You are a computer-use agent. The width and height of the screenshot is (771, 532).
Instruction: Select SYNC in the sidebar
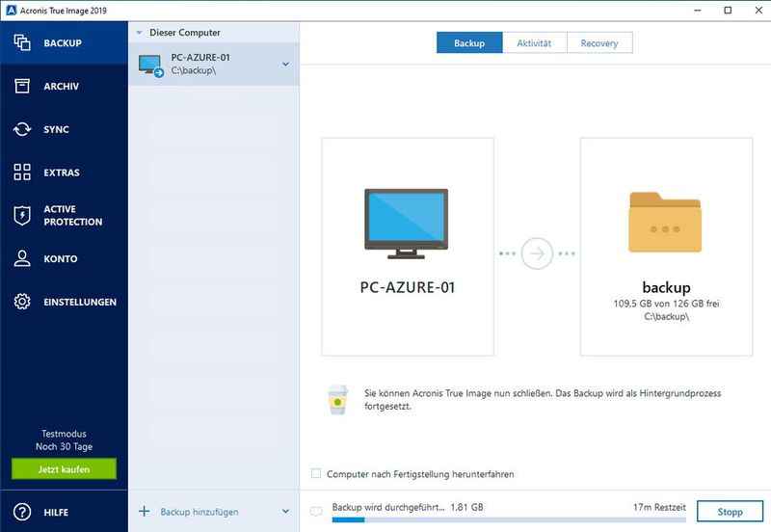coord(64,129)
